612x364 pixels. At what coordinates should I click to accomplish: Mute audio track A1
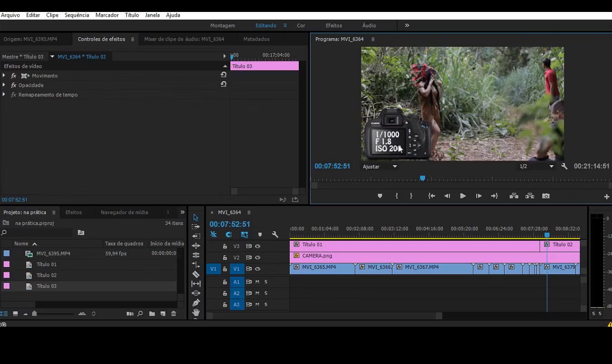(257, 282)
